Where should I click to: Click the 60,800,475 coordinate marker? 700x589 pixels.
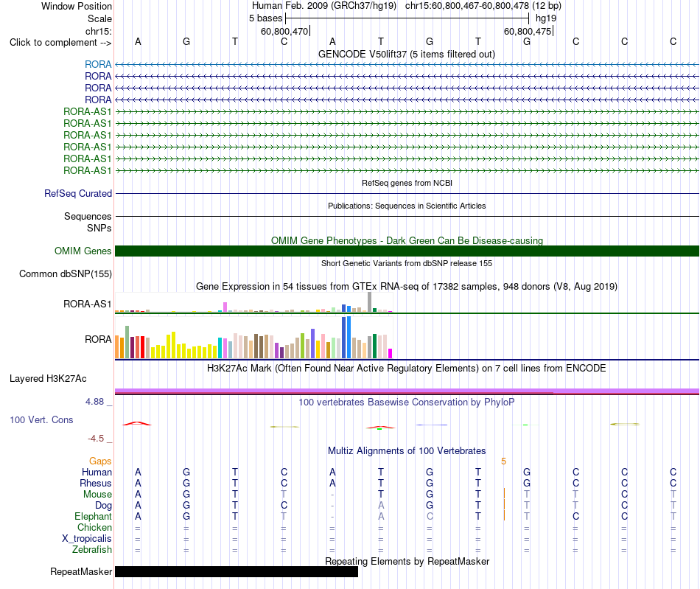pyautogui.click(x=528, y=31)
